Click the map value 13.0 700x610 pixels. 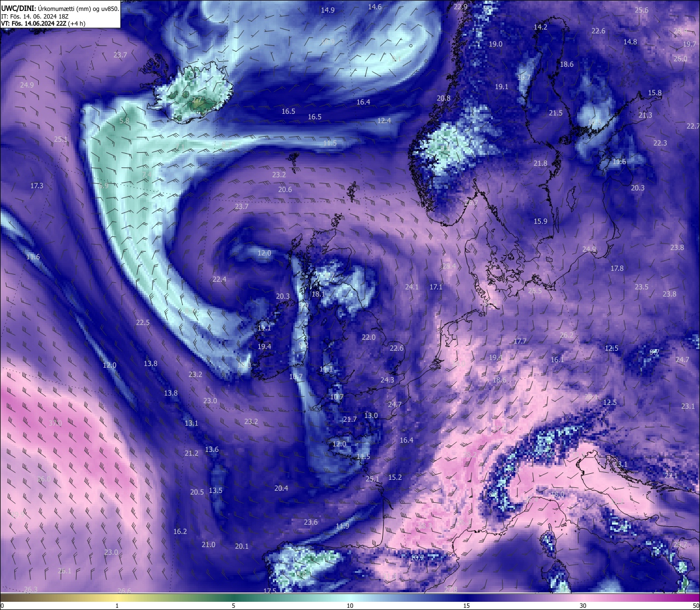pyautogui.click(x=371, y=415)
